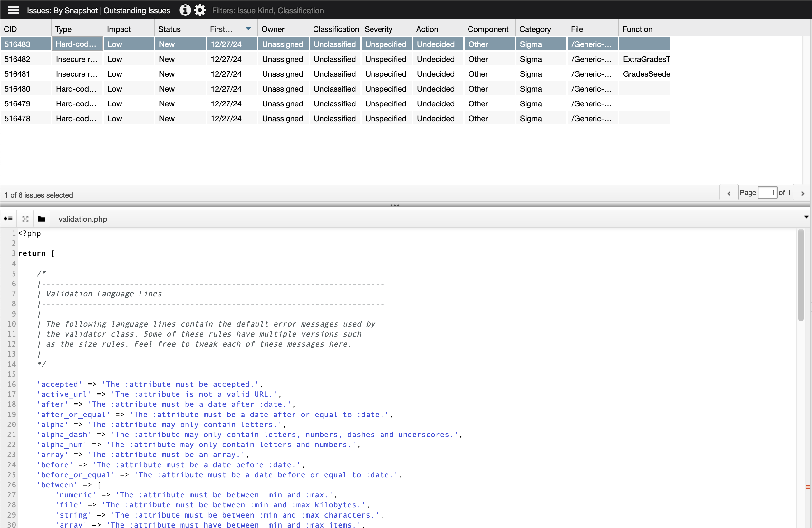Image resolution: width=812 pixels, height=528 pixels.
Task: Sort issues by Function column header
Action: click(644, 29)
